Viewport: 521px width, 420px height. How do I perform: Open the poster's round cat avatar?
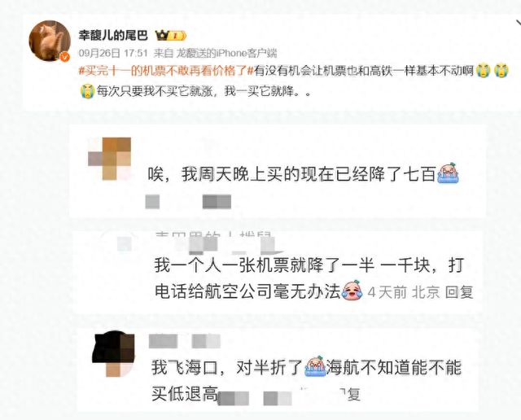50,41
